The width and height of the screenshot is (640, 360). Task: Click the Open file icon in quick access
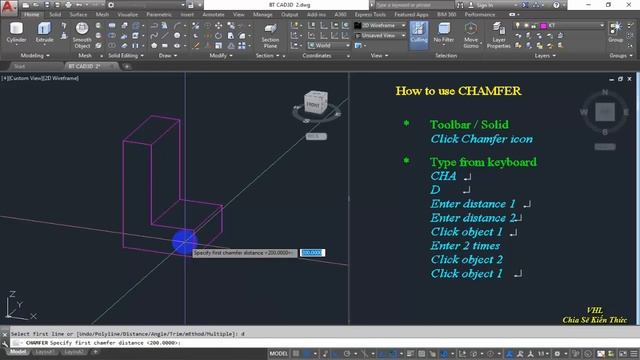[x=36, y=5]
